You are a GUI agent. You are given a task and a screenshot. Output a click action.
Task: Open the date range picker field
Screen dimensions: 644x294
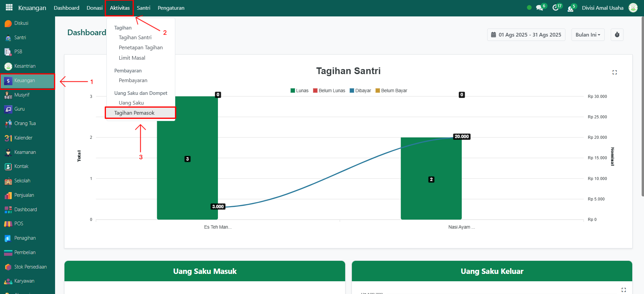pyautogui.click(x=526, y=35)
